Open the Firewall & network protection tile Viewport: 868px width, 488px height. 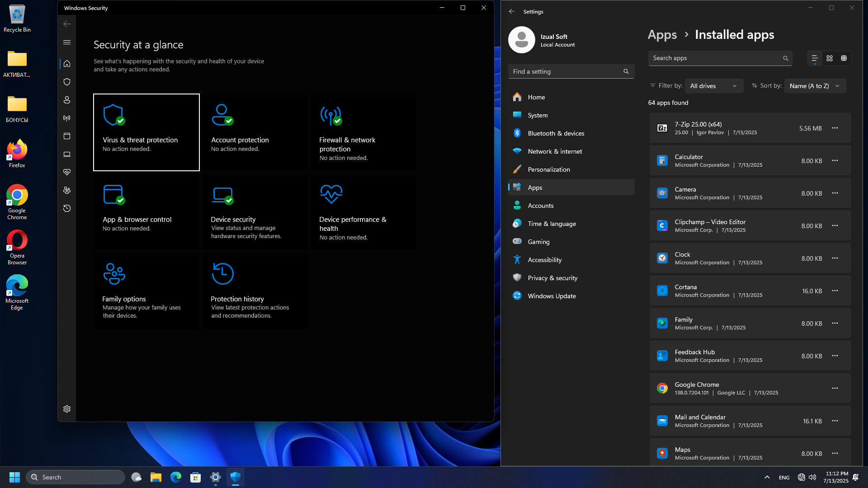[363, 132]
